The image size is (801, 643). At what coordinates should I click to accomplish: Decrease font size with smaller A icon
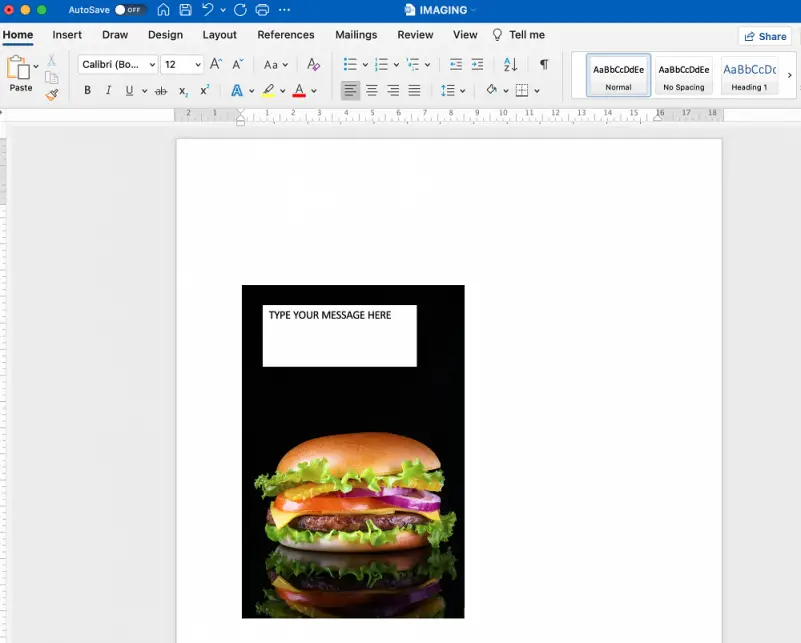238,64
